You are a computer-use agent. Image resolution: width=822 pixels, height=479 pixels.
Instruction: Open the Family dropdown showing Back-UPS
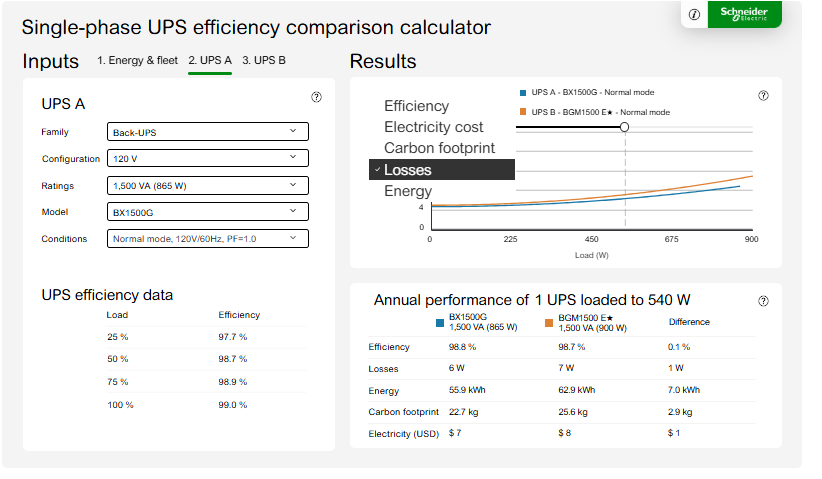[208, 132]
